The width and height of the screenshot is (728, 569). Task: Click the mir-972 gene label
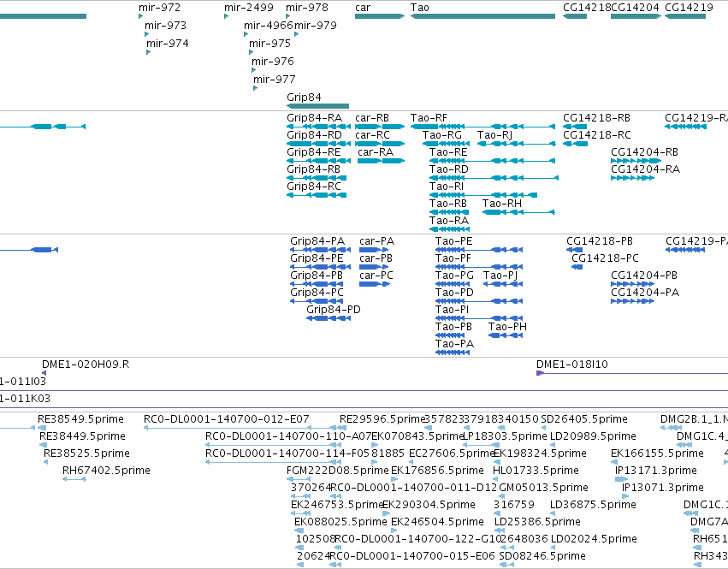[x=159, y=8]
